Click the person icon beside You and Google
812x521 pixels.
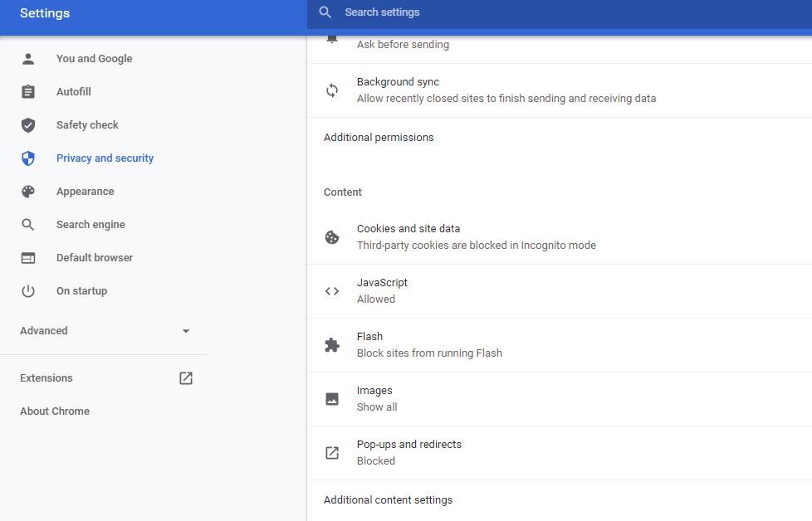tap(28, 58)
